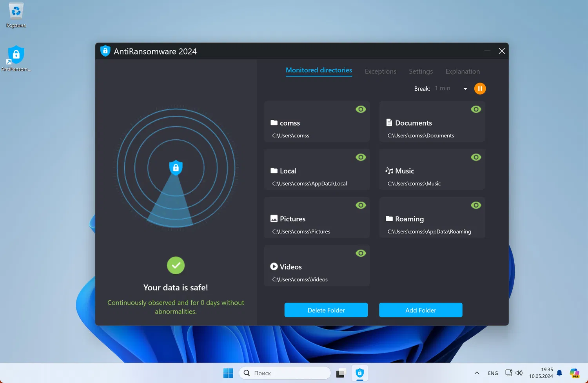Click the path C:\Users\comss\AppData\Roaming

point(429,232)
